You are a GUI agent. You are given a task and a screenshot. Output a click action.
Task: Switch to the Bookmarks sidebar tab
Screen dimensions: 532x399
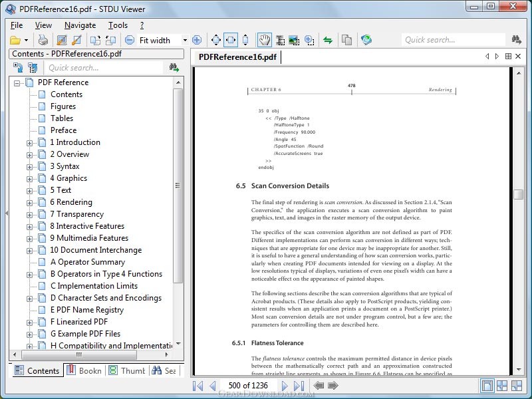(x=84, y=370)
